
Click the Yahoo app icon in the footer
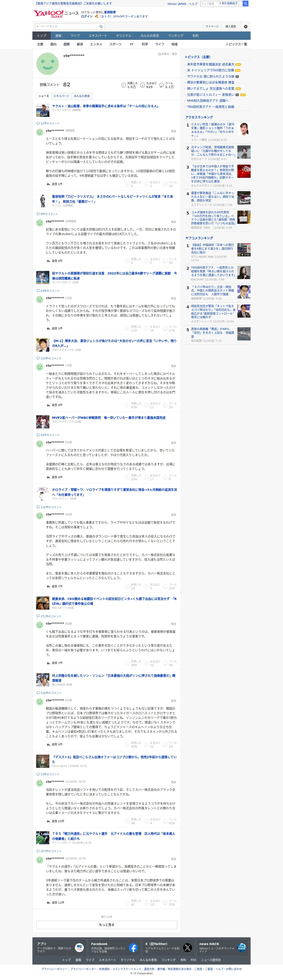point(79,948)
